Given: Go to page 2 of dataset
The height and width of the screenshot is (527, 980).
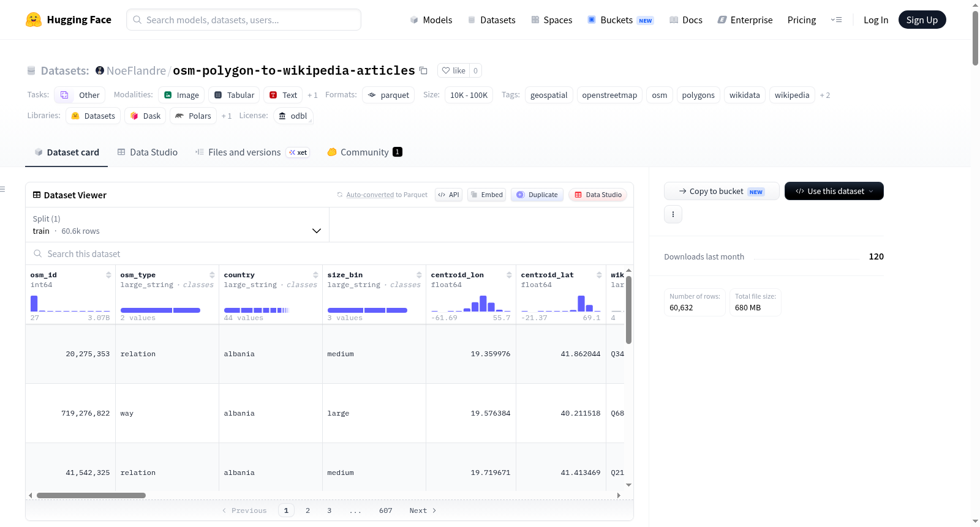Looking at the screenshot, I should (x=307, y=510).
